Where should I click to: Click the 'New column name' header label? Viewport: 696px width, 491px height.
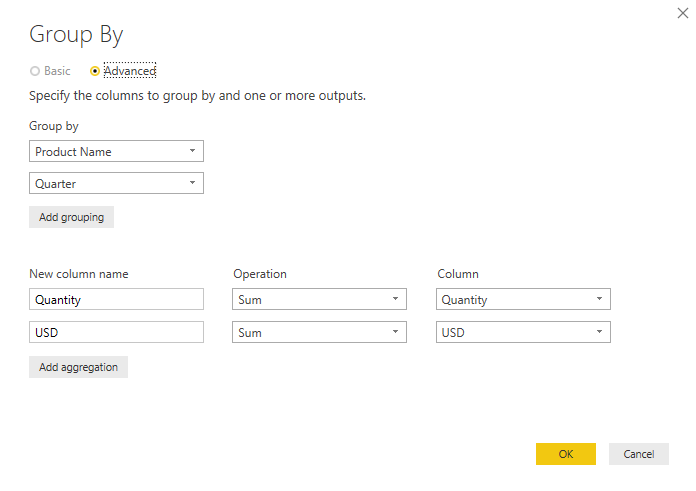click(x=79, y=274)
